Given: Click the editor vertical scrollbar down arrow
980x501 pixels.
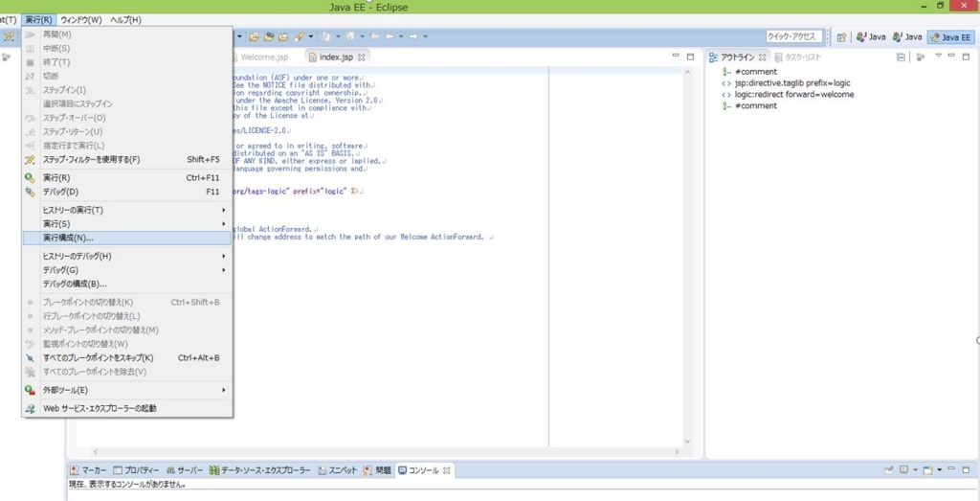Looking at the screenshot, I should [688, 442].
